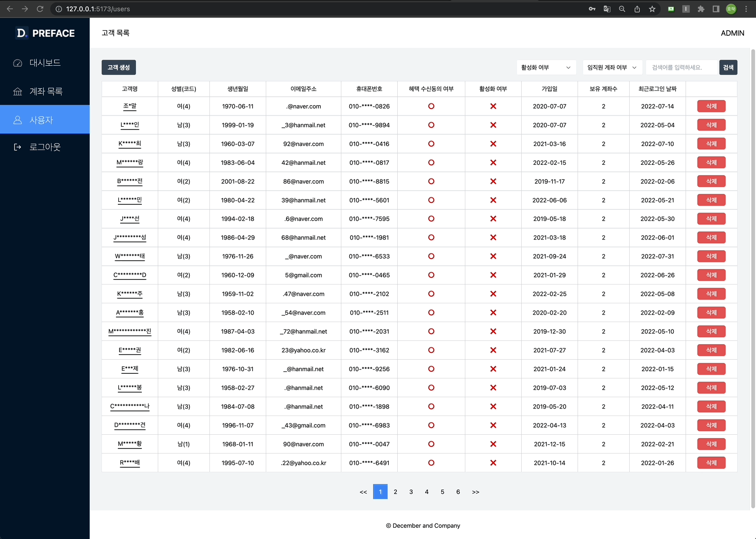Viewport: 756px width, 539px height.
Task: Click the bank building icon for 계좌 목록
Action: click(x=18, y=92)
